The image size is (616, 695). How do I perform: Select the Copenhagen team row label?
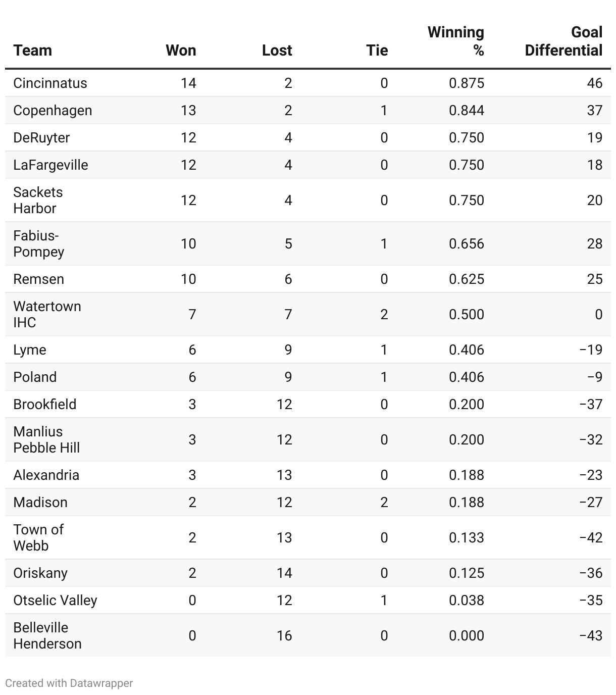click(x=53, y=110)
